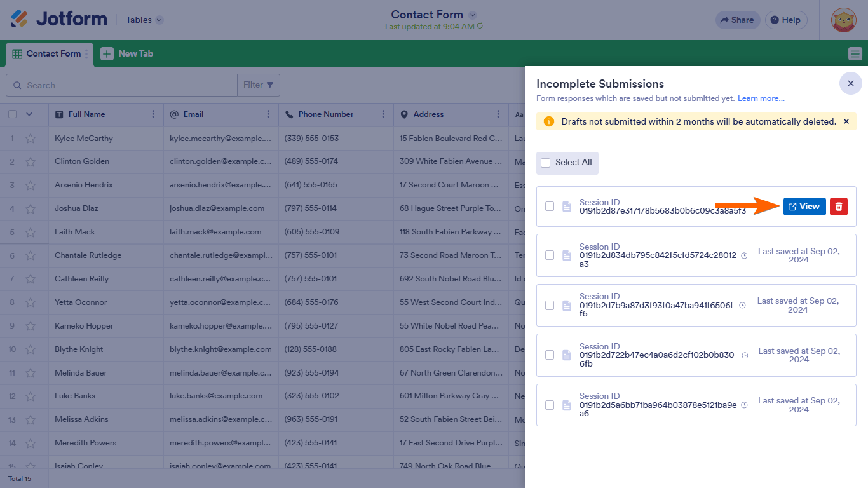Click the Jotform logo
This screenshot has height=488, width=868.
point(59,20)
